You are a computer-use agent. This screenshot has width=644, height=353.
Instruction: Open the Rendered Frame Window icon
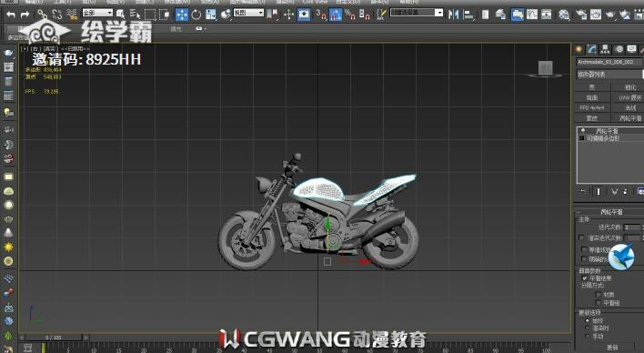[596, 15]
